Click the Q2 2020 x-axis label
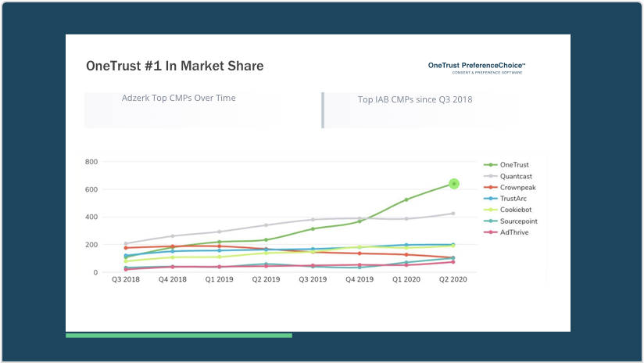Viewport: 644px width, 363px height. coord(453,279)
